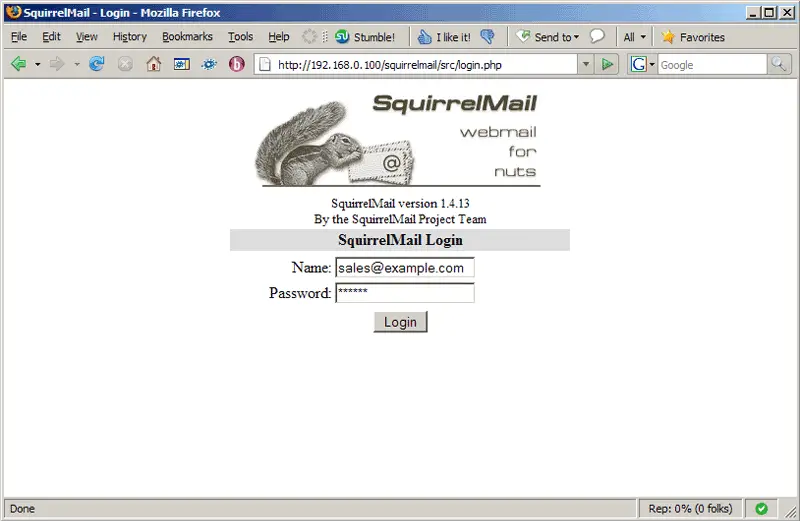Click the 'SquirrelMail version 1.4.13' text

click(400, 204)
